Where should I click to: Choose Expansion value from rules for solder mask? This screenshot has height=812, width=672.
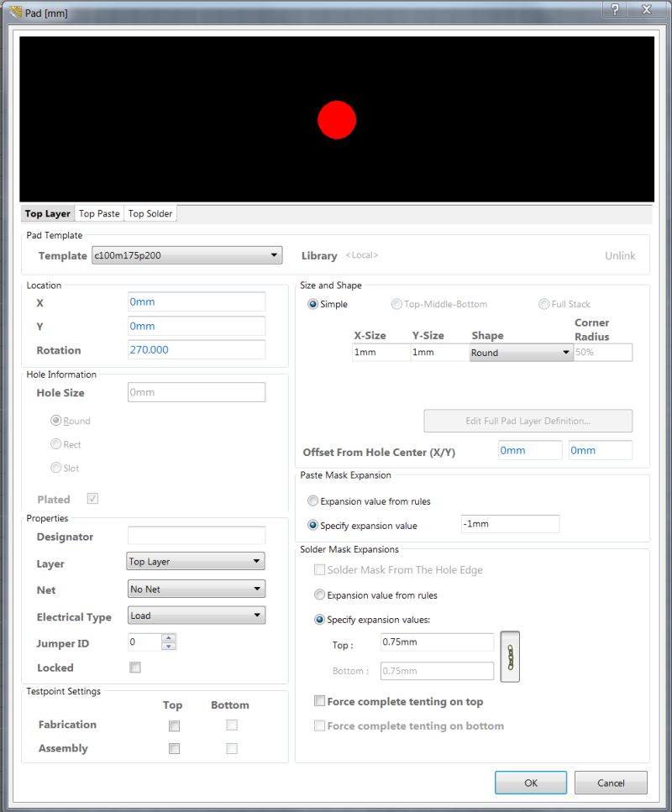(318, 595)
